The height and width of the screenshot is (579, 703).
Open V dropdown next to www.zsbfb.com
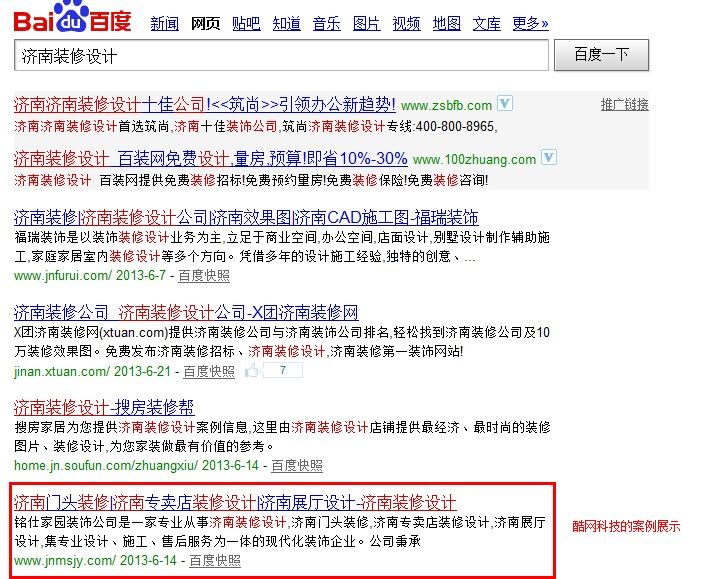point(505,104)
